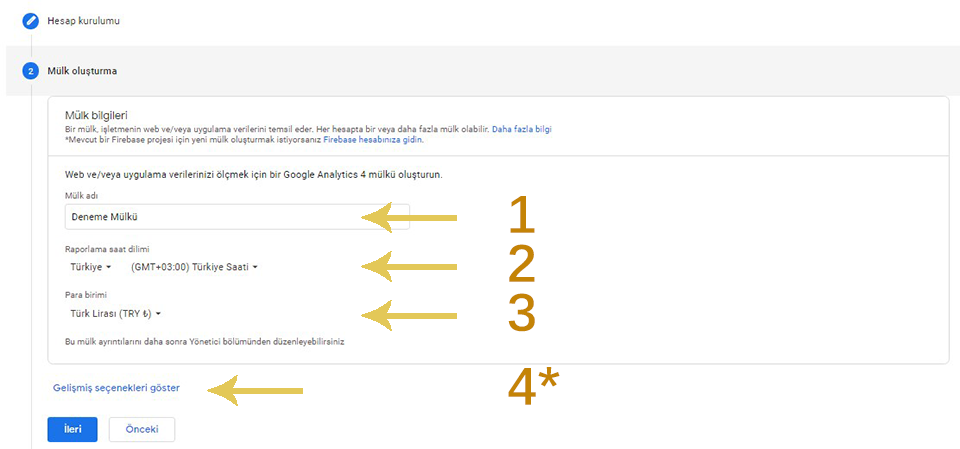Click the orange 4* annotation label
This screenshot has width=960, height=449.
tap(533, 388)
